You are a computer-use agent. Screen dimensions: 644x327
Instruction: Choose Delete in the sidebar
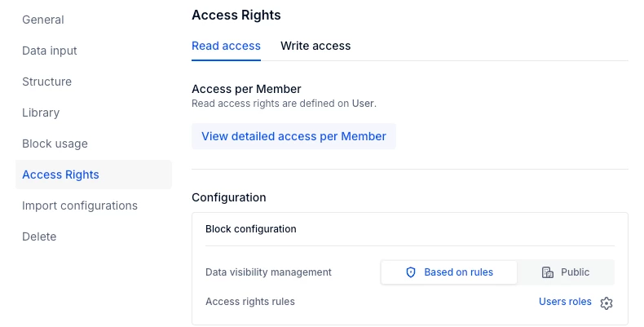click(x=39, y=236)
